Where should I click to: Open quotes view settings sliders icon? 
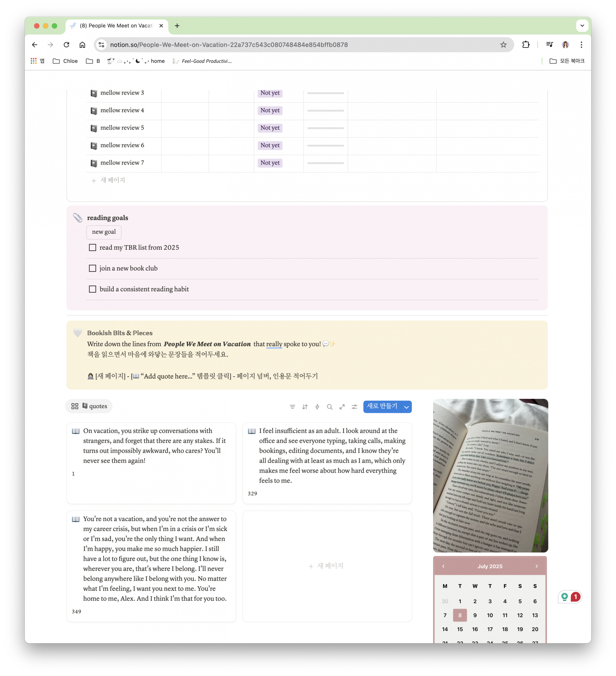pos(355,407)
